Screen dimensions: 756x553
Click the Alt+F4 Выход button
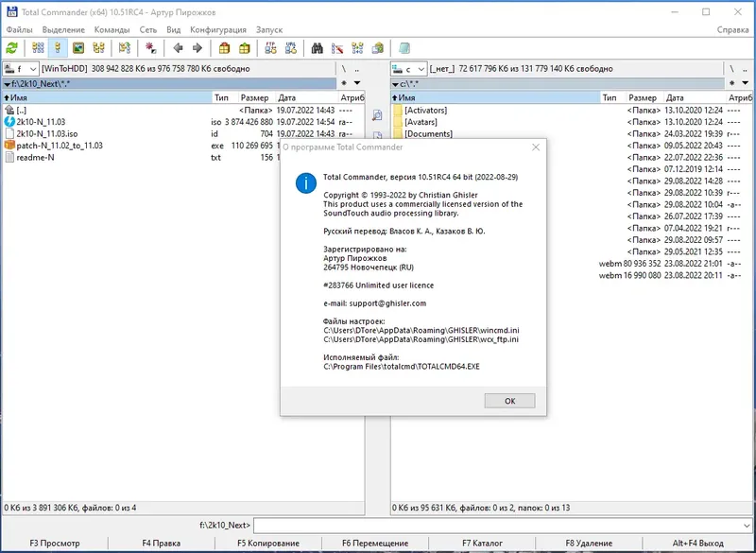[697, 544]
